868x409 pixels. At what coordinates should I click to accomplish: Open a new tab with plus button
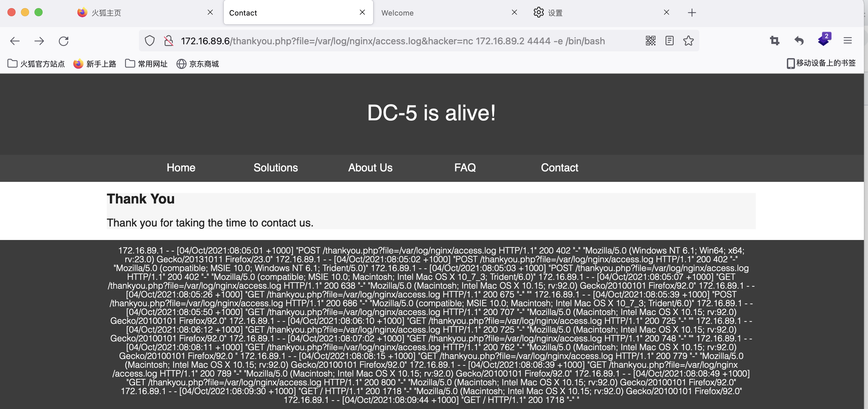coord(692,13)
